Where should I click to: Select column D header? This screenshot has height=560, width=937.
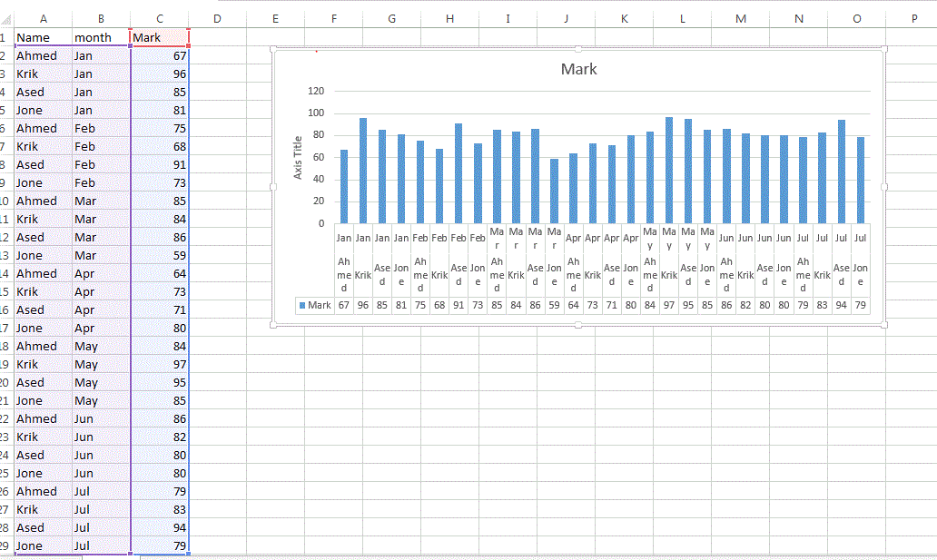(x=218, y=19)
